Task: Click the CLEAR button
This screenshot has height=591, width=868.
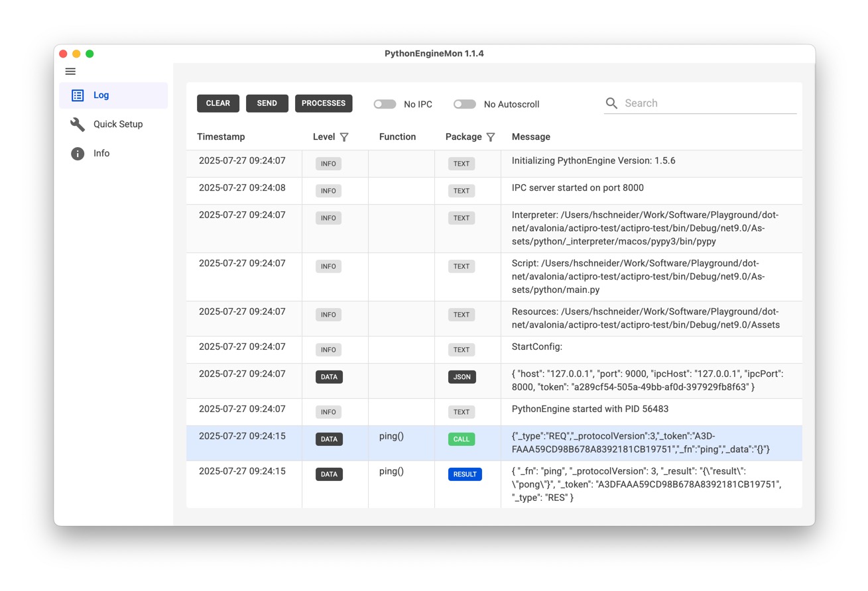Action: pos(218,103)
